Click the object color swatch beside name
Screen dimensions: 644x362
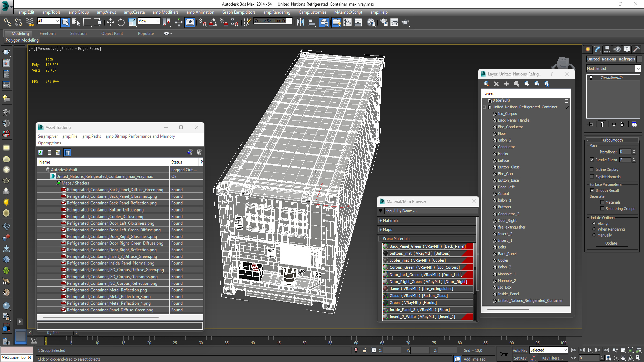[x=639, y=59]
